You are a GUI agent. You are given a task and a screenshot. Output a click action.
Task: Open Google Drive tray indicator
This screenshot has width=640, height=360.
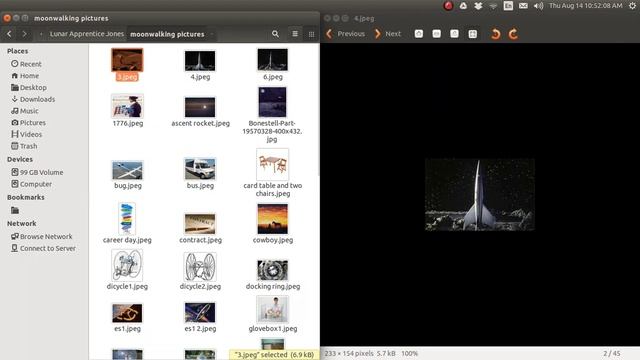463,6
